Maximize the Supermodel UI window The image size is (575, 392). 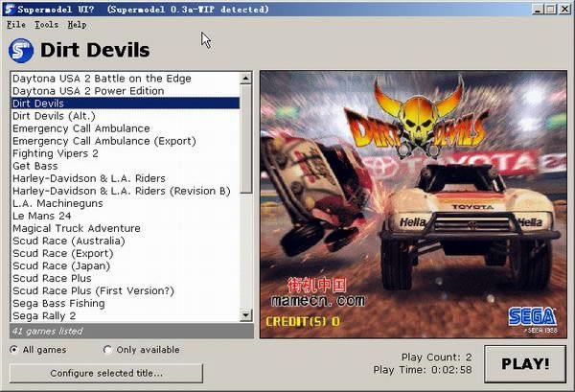coord(551,9)
